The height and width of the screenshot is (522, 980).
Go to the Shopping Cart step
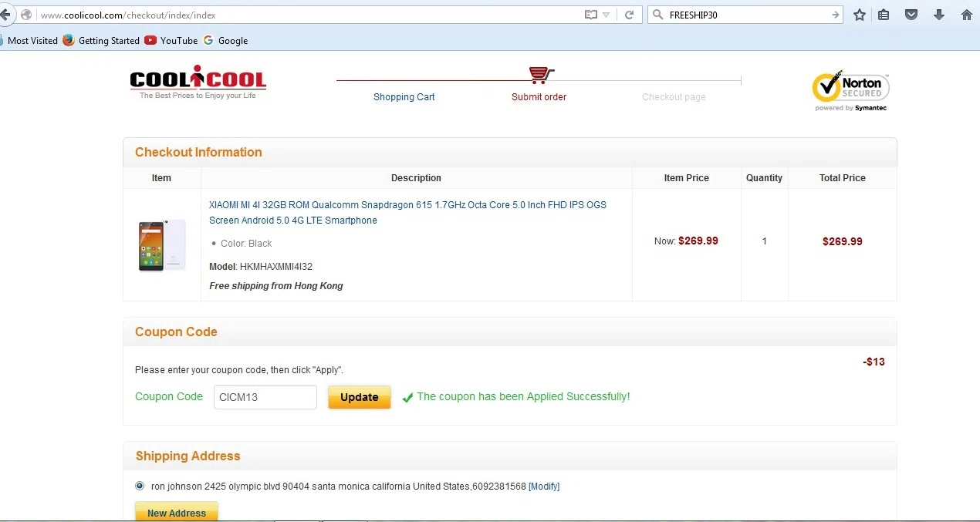[404, 97]
